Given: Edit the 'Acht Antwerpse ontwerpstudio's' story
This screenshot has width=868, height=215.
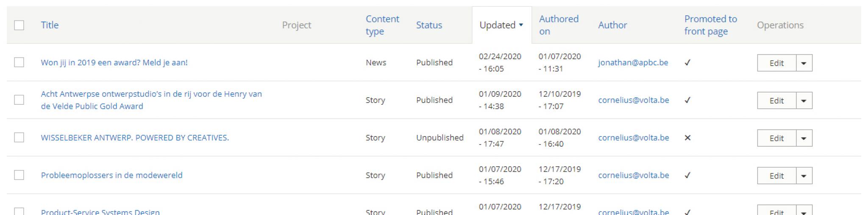Looking at the screenshot, I should click(776, 101).
